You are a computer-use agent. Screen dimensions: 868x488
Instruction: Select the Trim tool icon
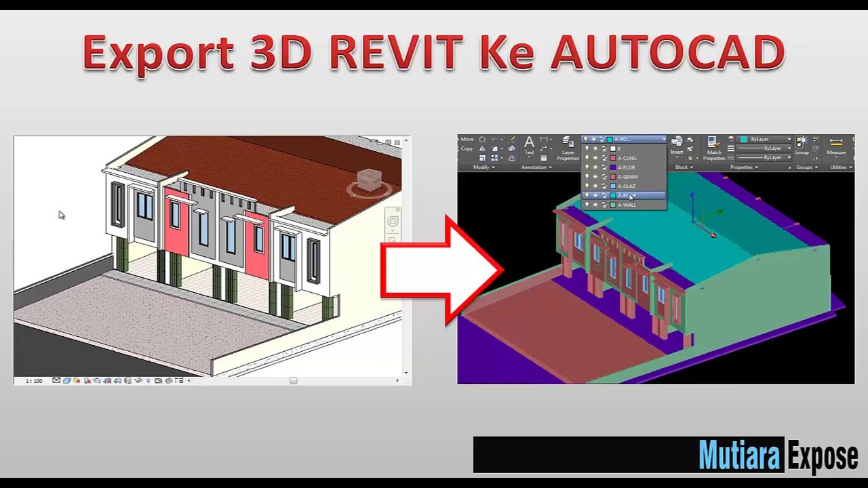(x=494, y=139)
